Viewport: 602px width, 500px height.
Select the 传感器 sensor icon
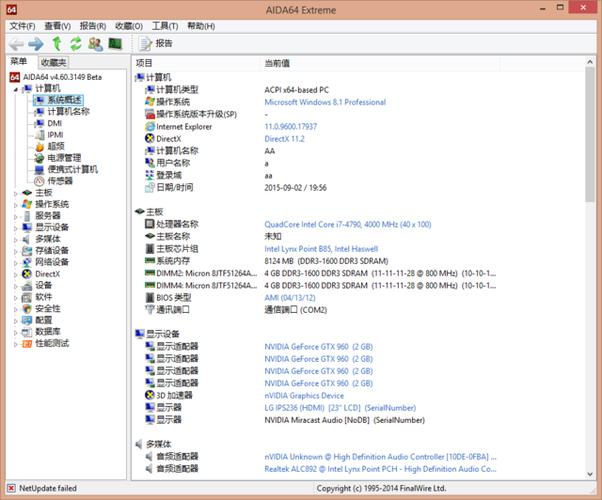(x=40, y=181)
